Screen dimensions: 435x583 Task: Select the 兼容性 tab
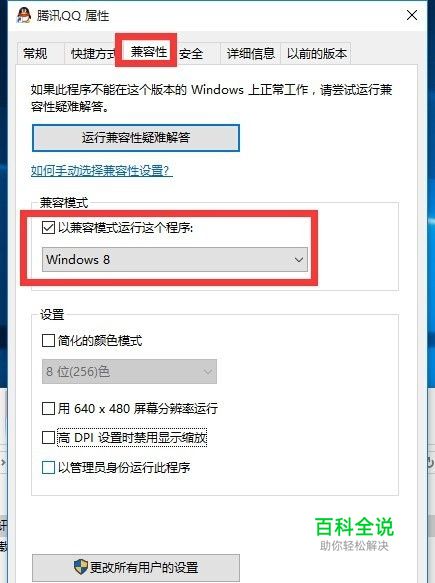pyautogui.click(x=148, y=51)
